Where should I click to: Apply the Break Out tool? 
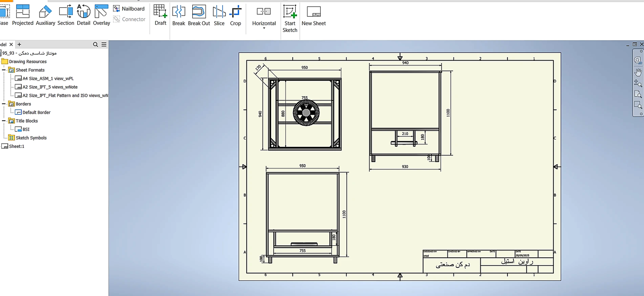point(199,15)
